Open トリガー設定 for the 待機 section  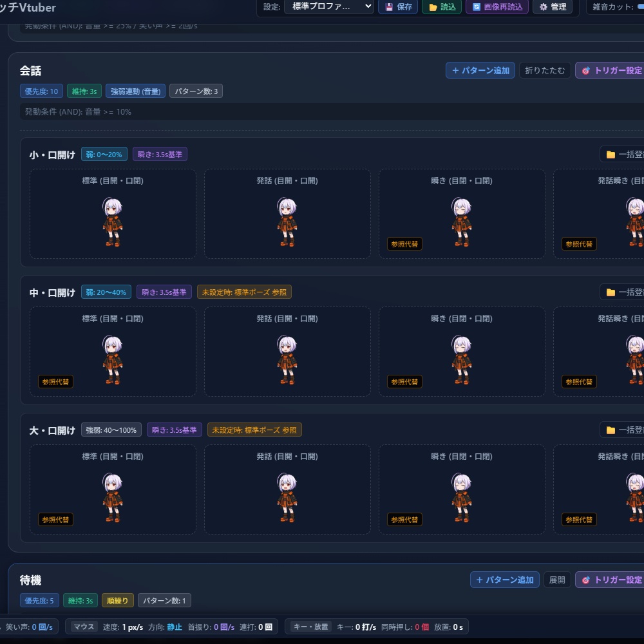tap(609, 580)
